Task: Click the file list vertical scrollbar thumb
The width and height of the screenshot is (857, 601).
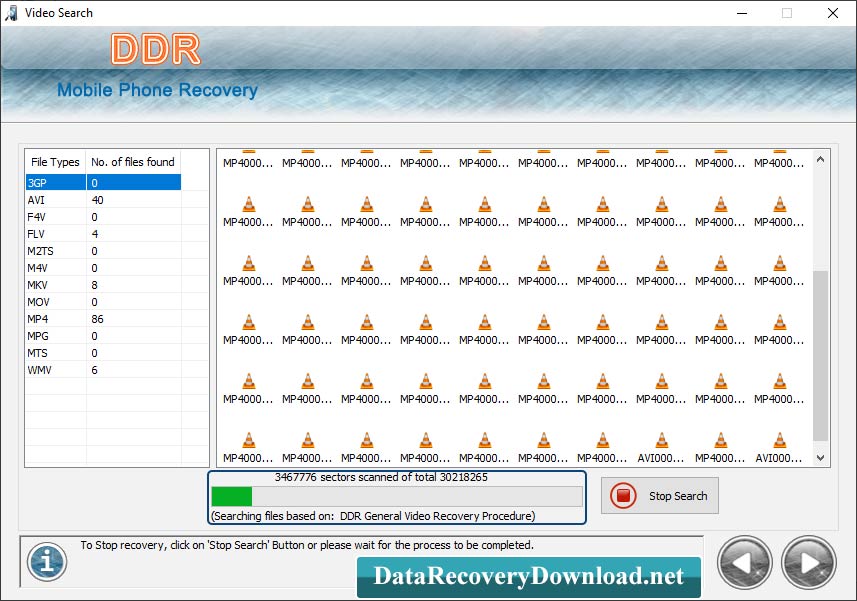Action: point(820,355)
